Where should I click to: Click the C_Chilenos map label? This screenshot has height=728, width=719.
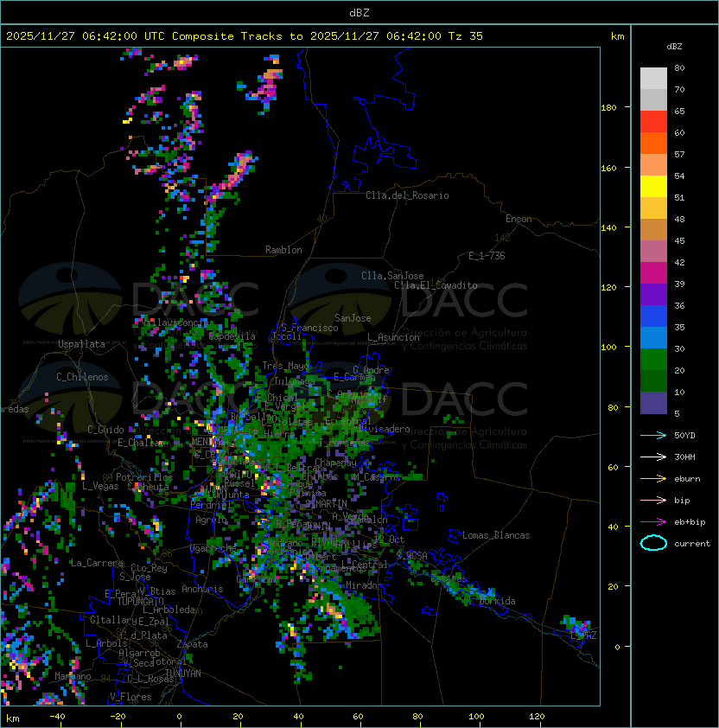[x=82, y=377]
